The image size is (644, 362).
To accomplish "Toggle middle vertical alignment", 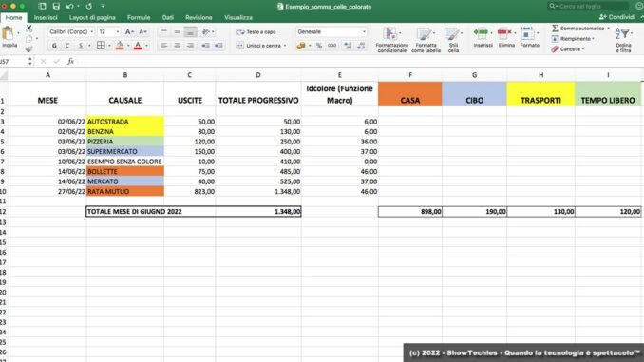I will tap(177, 31).
